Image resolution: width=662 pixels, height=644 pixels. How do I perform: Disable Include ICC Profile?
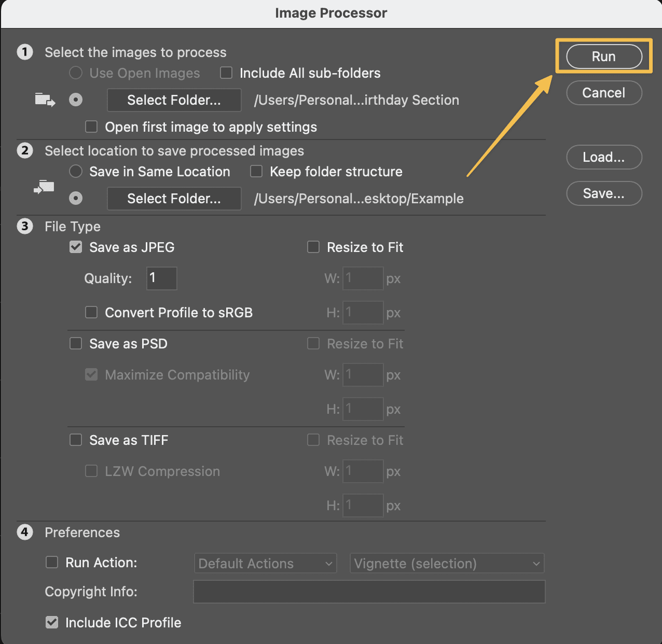[x=51, y=622]
